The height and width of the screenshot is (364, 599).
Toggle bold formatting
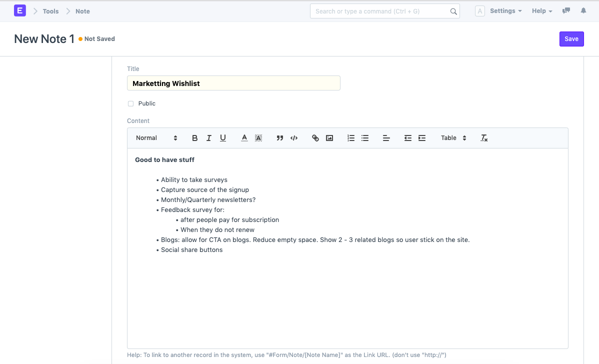(194, 137)
